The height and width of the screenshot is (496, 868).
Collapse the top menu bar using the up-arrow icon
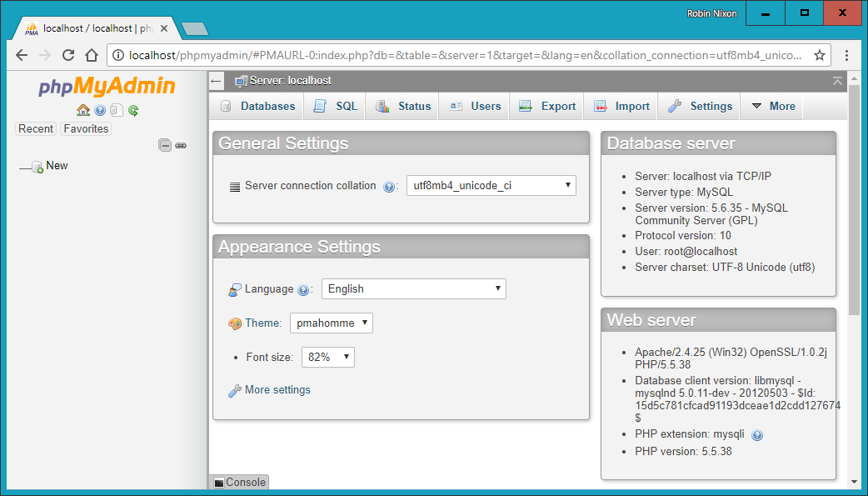837,81
